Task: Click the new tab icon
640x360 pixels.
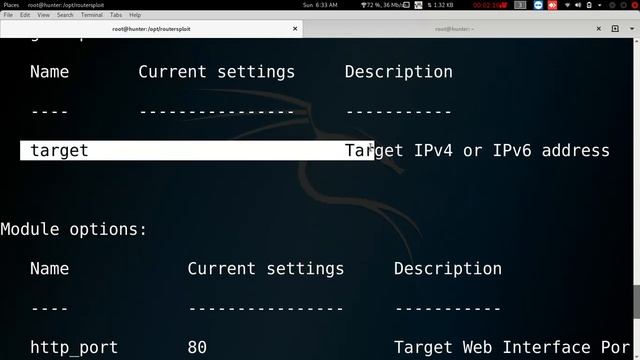Action: [x=615, y=29]
